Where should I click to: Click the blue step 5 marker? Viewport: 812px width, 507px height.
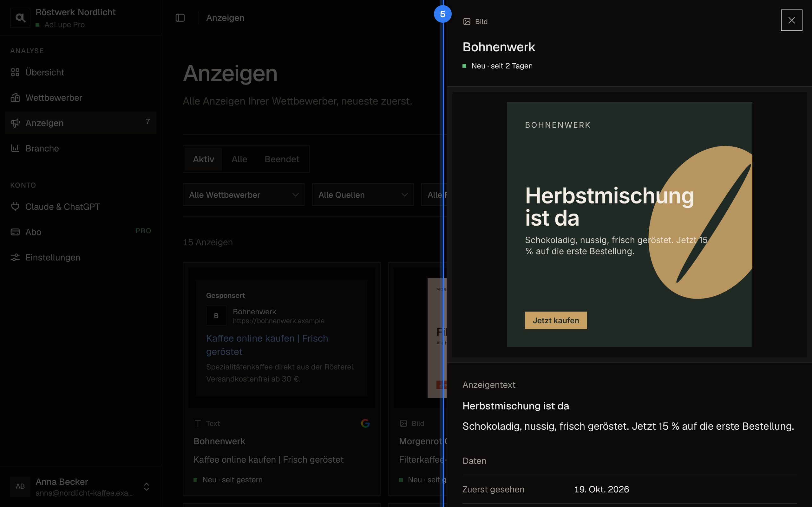pos(442,14)
